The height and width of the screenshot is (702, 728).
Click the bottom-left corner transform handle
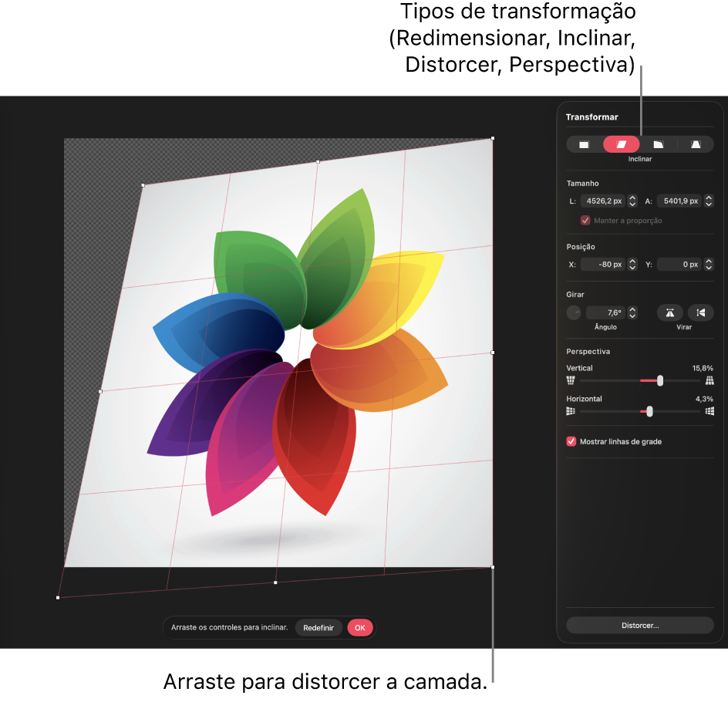pyautogui.click(x=58, y=598)
